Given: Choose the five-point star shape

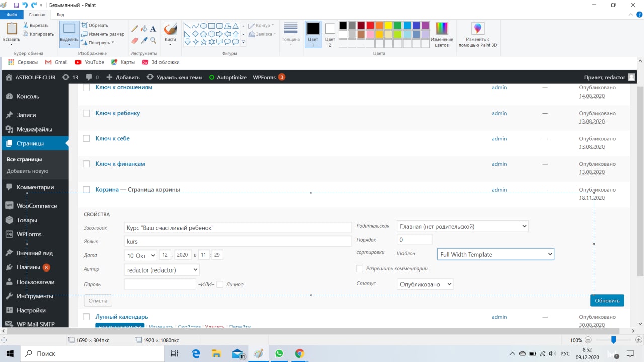Looking at the screenshot, I should [x=203, y=42].
